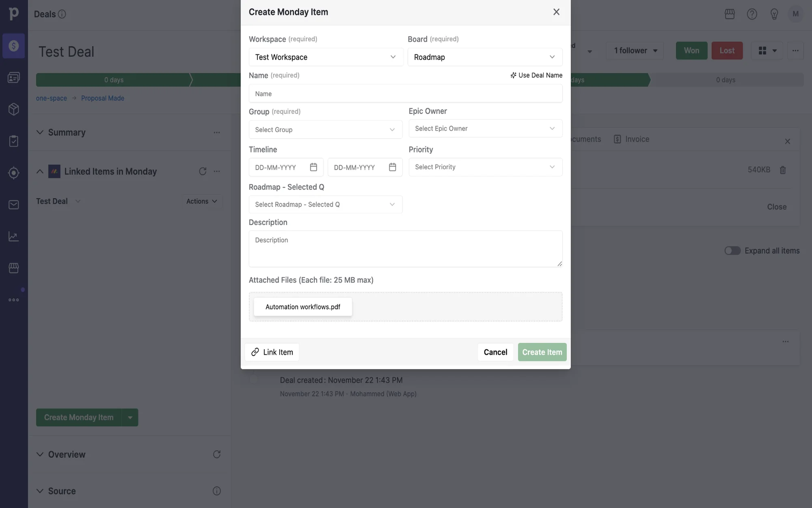The height and width of the screenshot is (508, 812).
Task: Open the Mail envelope icon in sidebar
Action: (14, 205)
